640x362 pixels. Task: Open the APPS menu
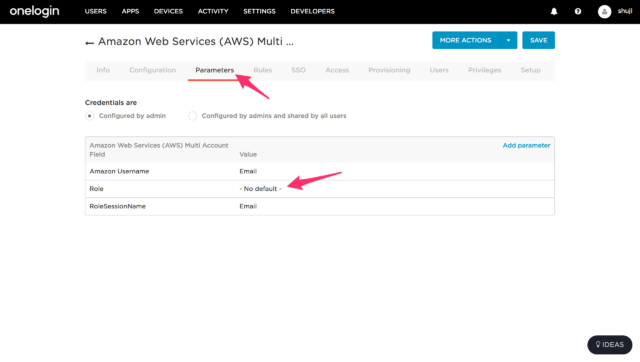coord(130,11)
